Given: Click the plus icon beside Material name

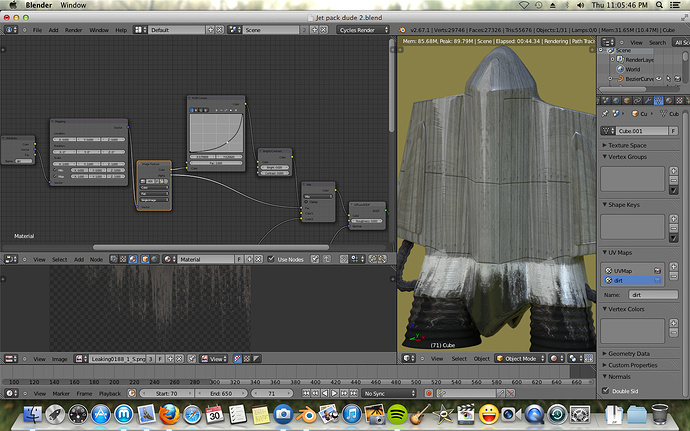Looking at the screenshot, I should pos(249,259).
